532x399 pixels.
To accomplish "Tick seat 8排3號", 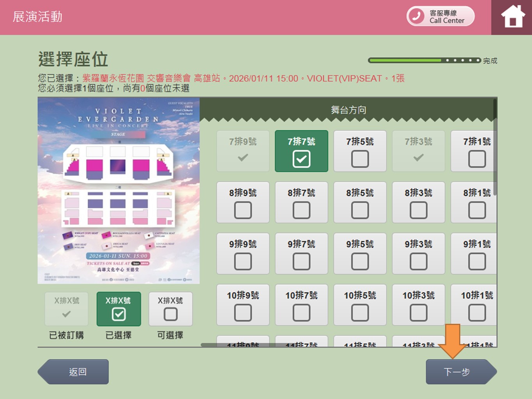I will (x=418, y=210).
